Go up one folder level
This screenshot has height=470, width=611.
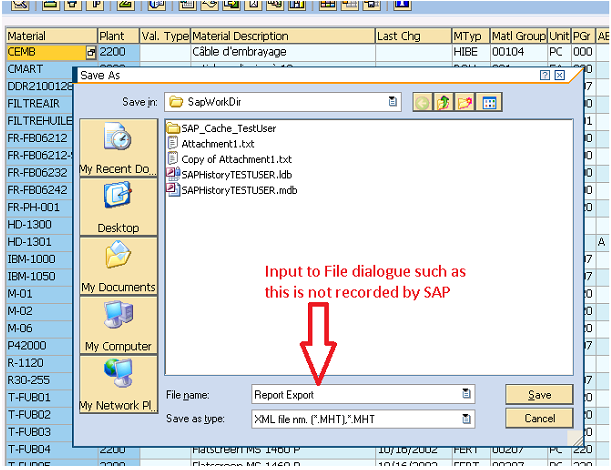[x=445, y=102]
